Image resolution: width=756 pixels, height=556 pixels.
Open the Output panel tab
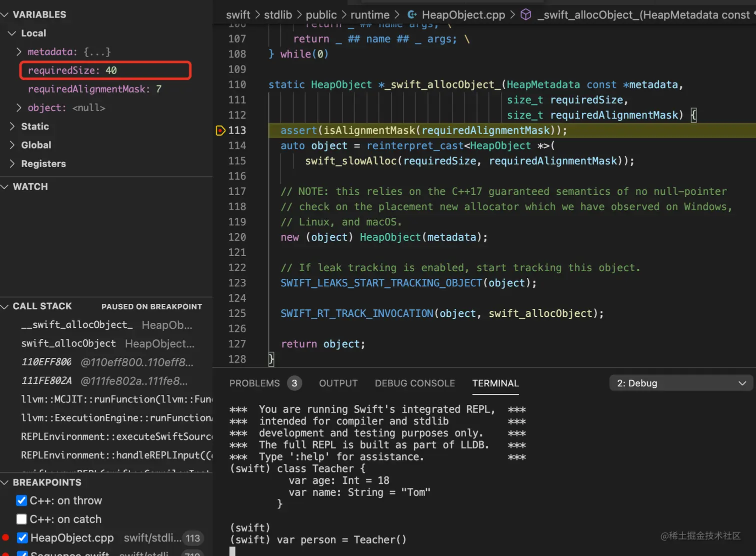pos(338,383)
